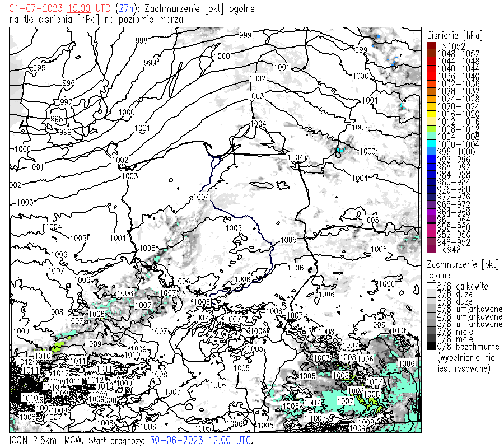Select the 1040-1044 hPa red legend swatch
The height and width of the screenshot is (448, 504).
coord(431,69)
